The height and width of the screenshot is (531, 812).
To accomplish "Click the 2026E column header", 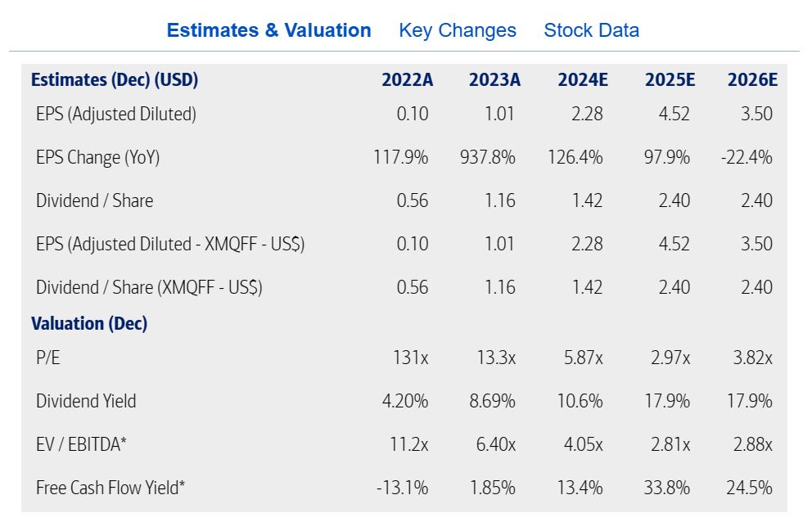I will 752,79.
